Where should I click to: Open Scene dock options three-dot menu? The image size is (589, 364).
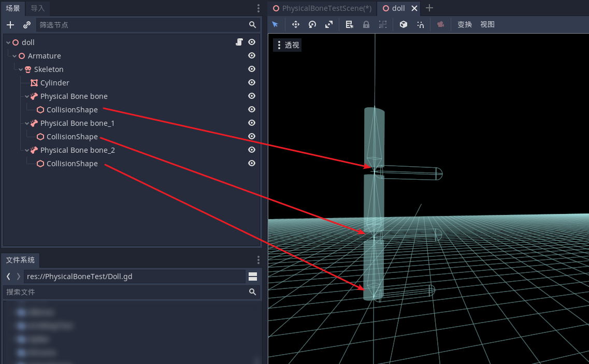point(258,8)
